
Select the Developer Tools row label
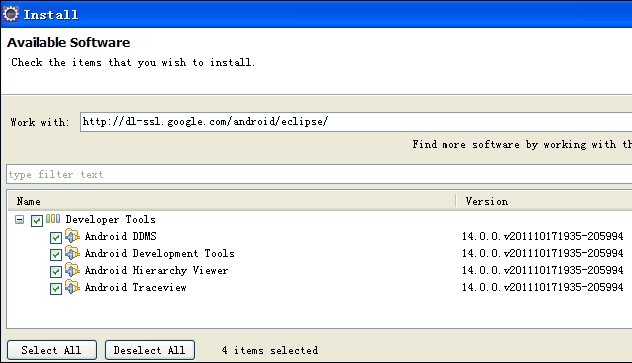(110, 219)
